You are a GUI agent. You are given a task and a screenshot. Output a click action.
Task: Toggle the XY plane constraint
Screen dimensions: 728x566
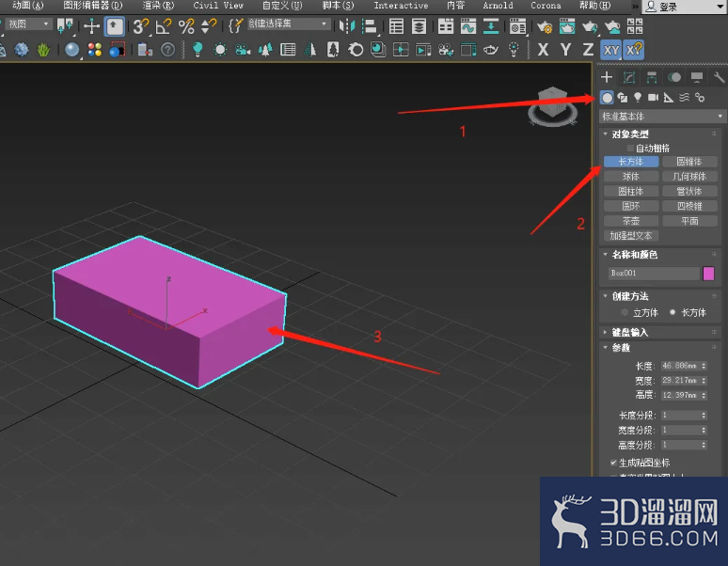click(611, 50)
